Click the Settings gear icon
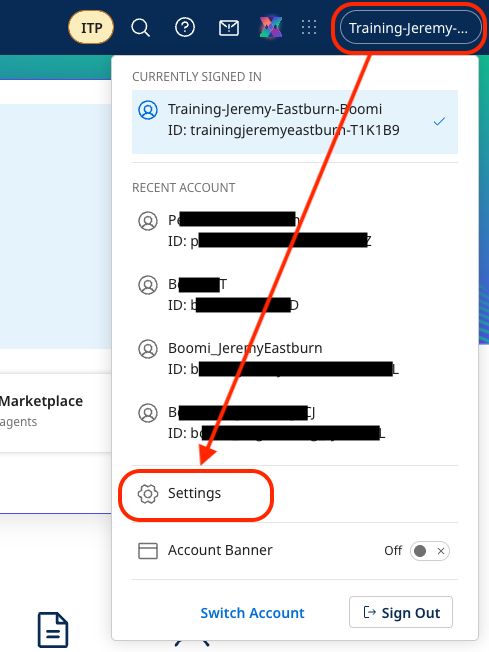Screen dimensions: 489x652 (148, 494)
